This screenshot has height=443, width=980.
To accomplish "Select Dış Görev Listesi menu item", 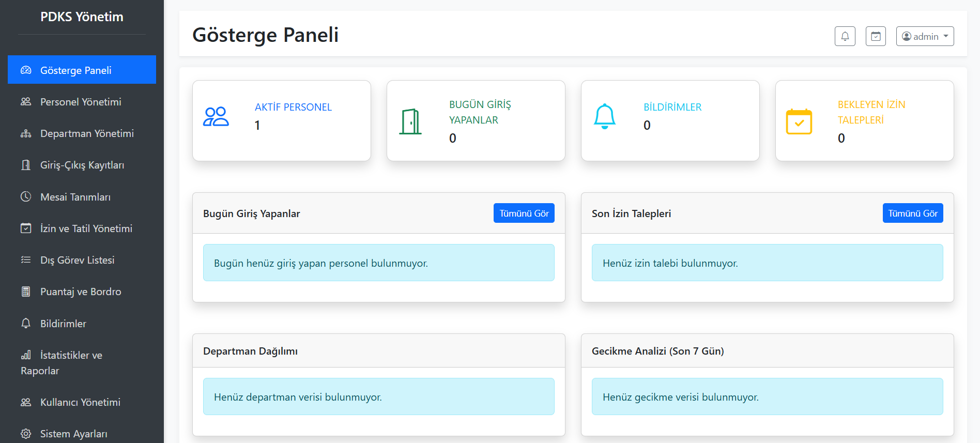I will (77, 260).
